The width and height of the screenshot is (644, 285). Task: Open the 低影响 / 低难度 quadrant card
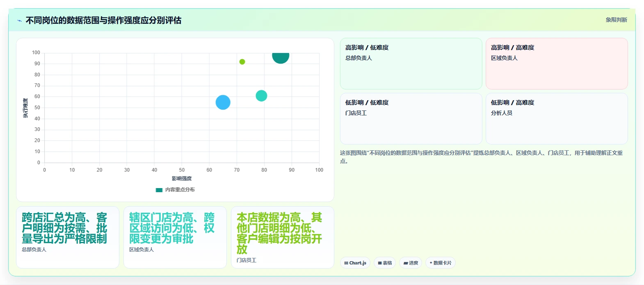point(411,119)
